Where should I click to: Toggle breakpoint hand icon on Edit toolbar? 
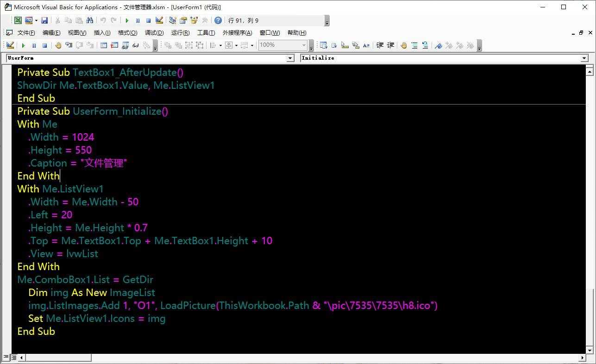[x=404, y=45]
